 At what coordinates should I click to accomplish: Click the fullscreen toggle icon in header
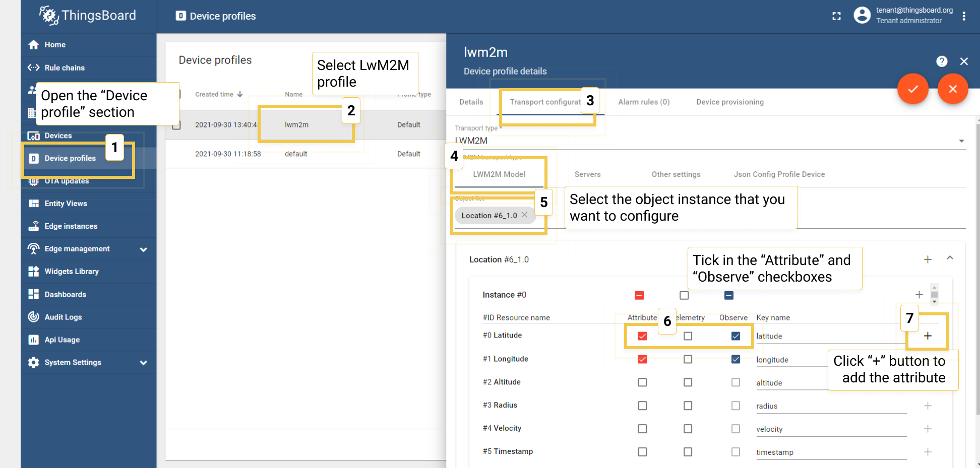[x=836, y=16]
